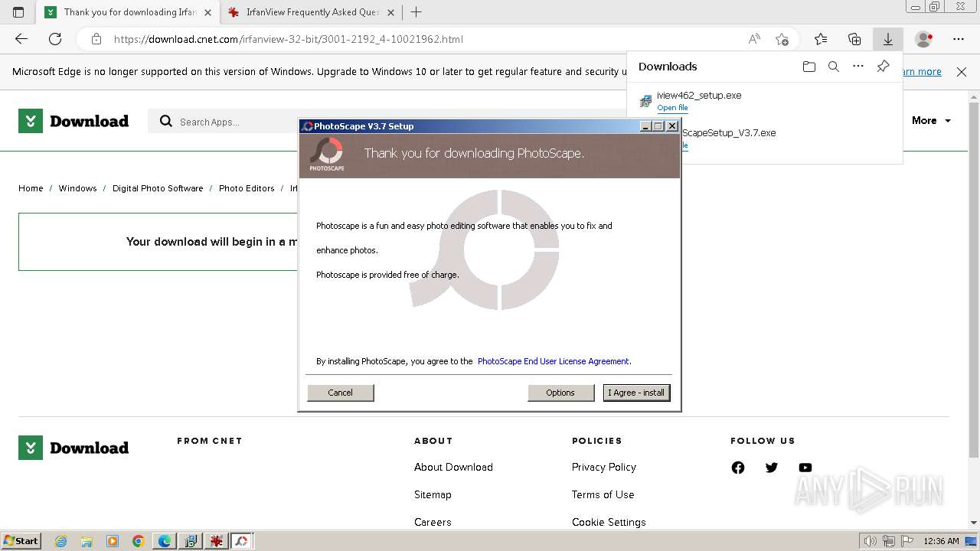Close the IrfanView FAQ tab
This screenshot has width=980, height=551.
pyautogui.click(x=390, y=12)
